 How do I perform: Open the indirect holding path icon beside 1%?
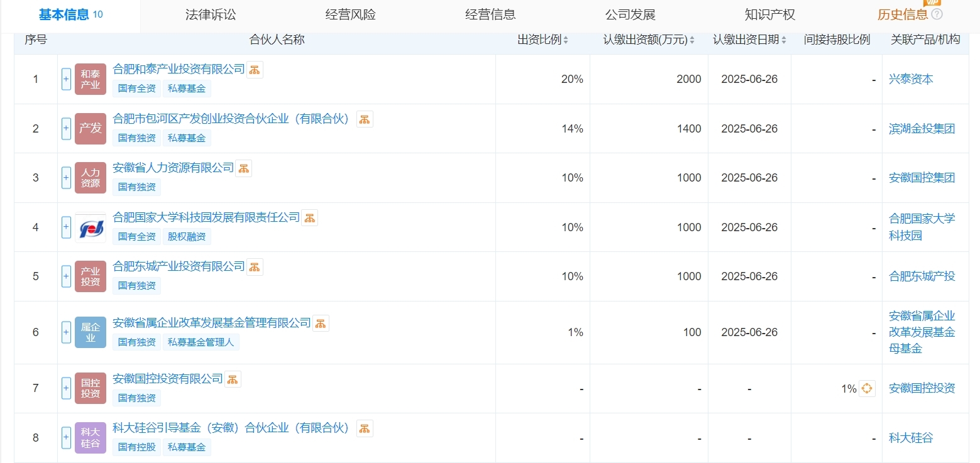pyautogui.click(x=867, y=388)
